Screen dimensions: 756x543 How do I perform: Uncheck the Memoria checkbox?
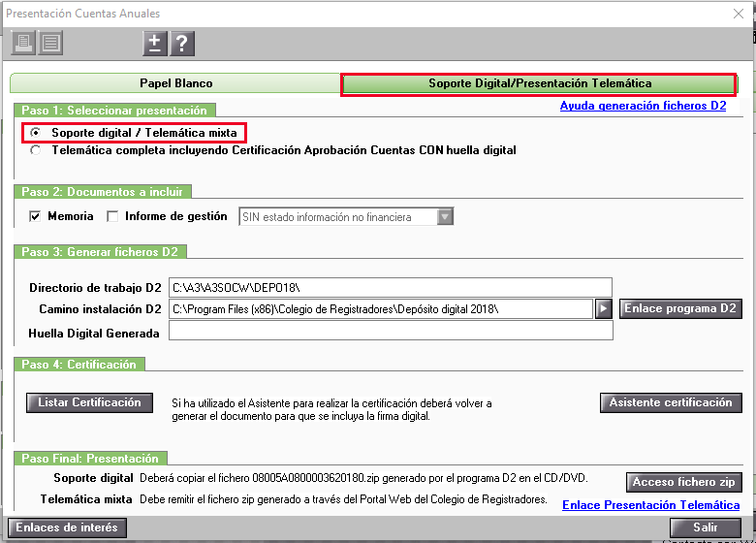[x=35, y=216]
